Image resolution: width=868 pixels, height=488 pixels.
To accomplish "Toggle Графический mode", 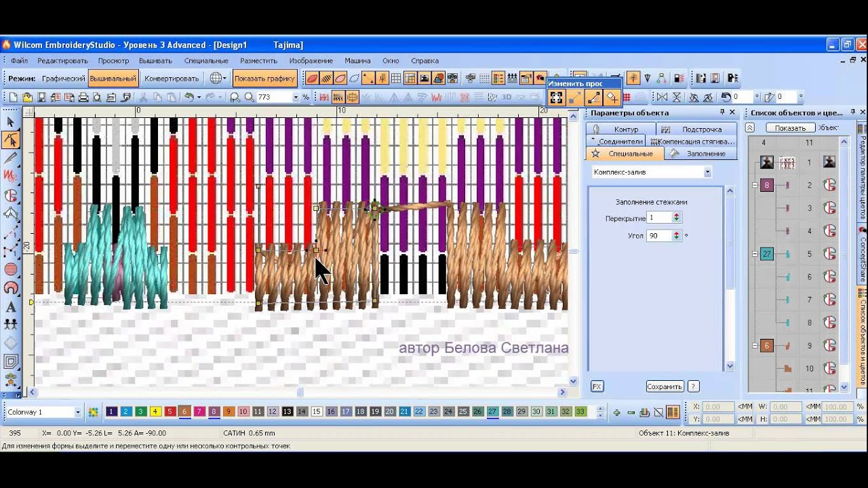I will click(63, 79).
